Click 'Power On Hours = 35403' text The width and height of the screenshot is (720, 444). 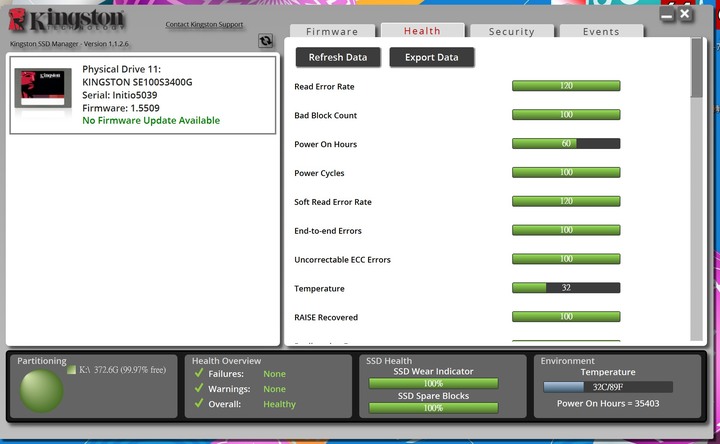608,404
